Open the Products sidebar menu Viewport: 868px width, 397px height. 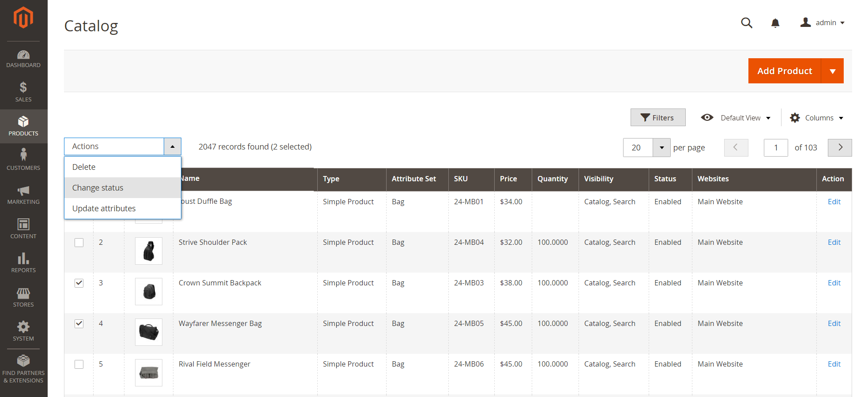23,126
